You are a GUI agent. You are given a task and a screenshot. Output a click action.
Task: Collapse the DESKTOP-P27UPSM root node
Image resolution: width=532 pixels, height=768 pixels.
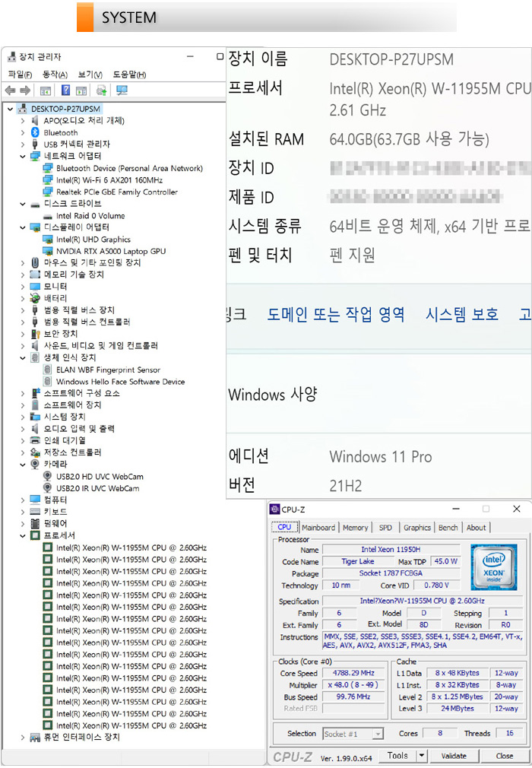click(x=11, y=109)
